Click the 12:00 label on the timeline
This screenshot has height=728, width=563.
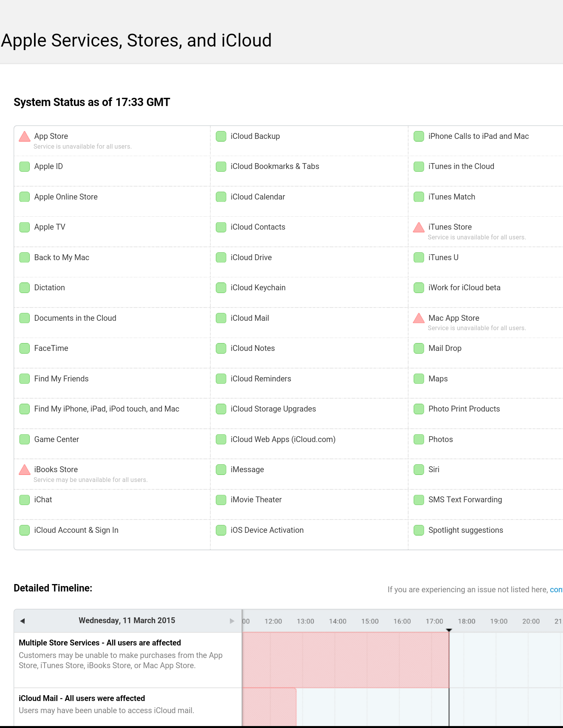click(x=273, y=621)
